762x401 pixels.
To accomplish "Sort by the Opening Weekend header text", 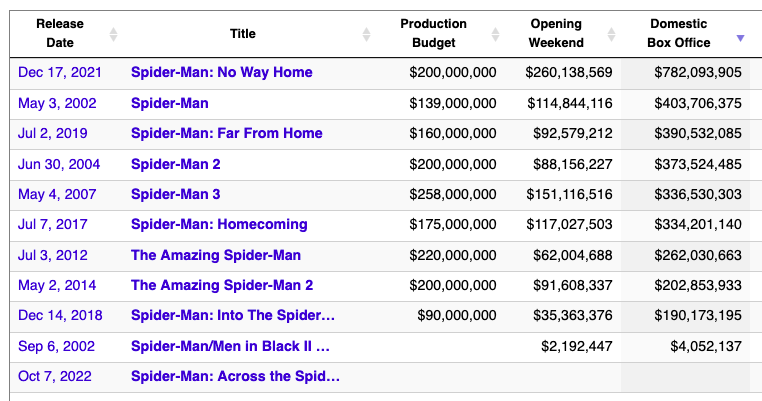I will click(556, 33).
